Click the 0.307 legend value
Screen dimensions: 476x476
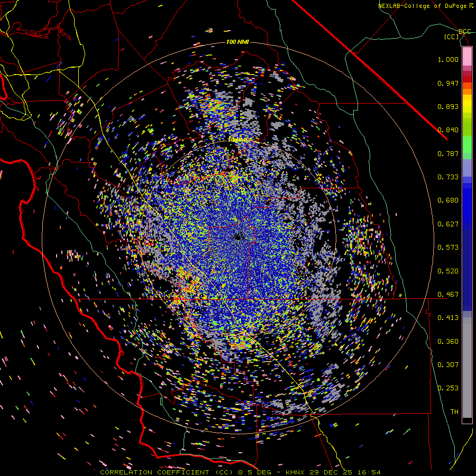click(x=448, y=365)
